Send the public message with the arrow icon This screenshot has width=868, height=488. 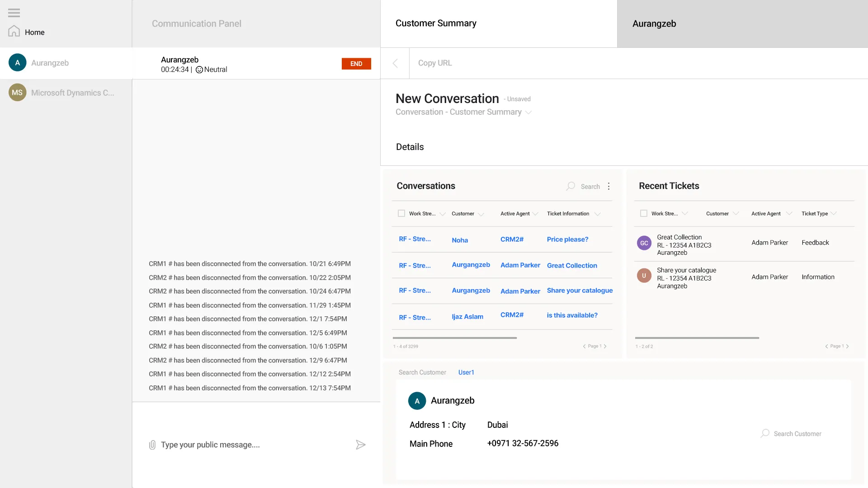coord(360,445)
